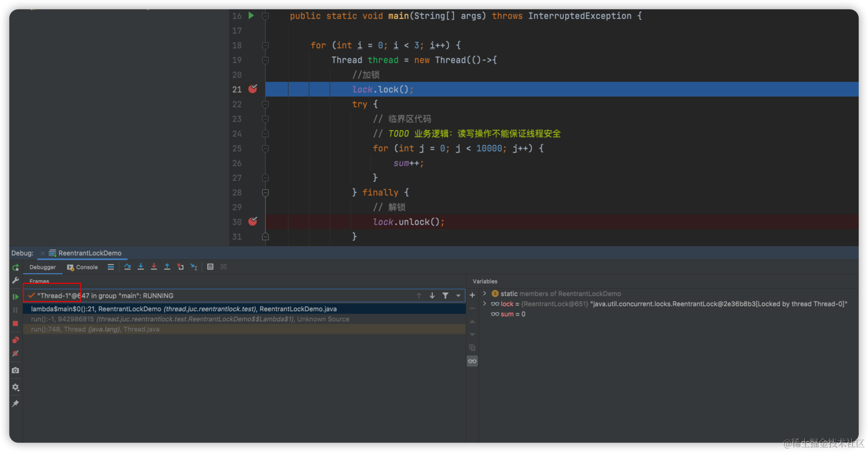Place cursor on sum++ statement

click(408, 163)
